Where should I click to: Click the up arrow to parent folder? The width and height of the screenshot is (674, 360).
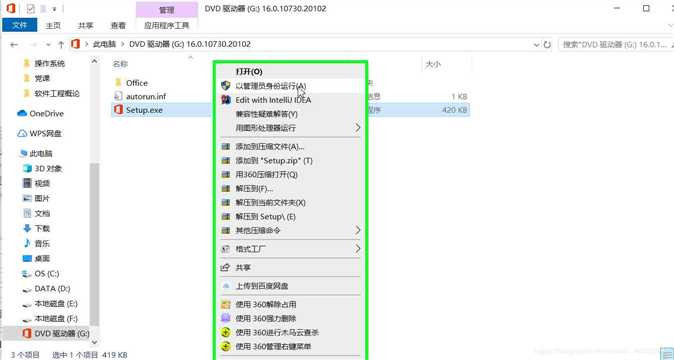61,45
